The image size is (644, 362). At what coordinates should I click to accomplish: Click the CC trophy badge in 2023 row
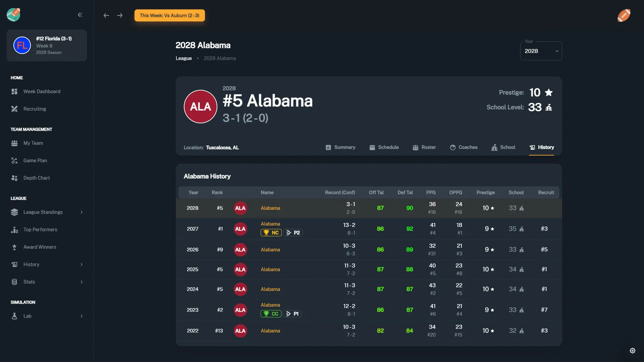click(x=271, y=314)
